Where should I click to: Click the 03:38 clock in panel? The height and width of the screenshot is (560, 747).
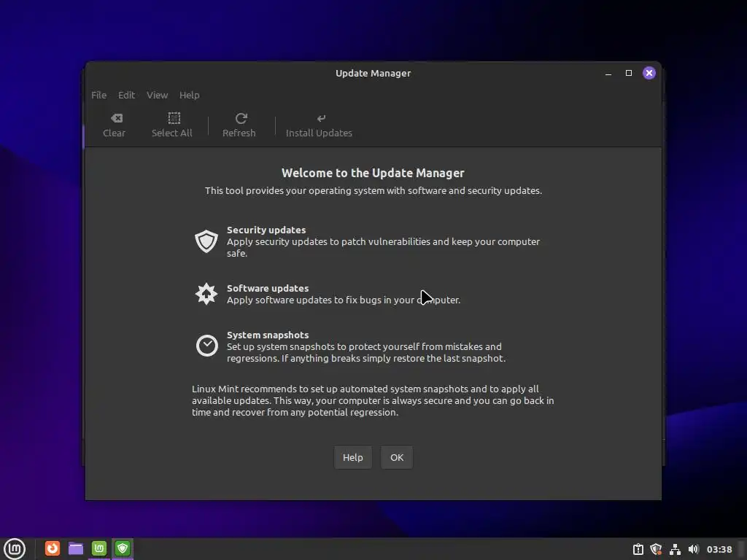[719, 549]
